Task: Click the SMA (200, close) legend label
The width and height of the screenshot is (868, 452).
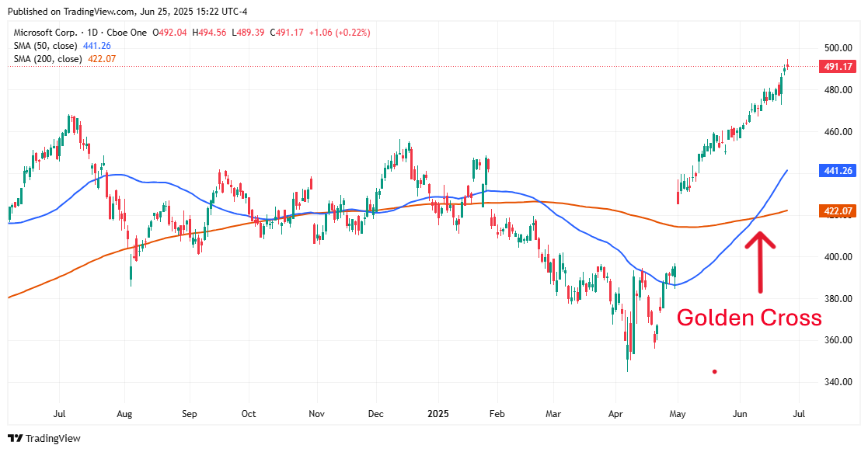Action: [47, 59]
